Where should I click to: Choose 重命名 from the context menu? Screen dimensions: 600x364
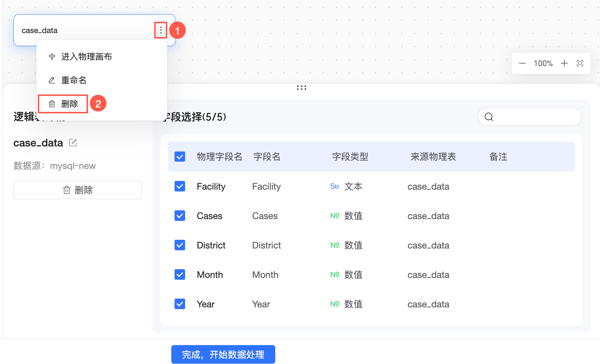pyautogui.click(x=102, y=80)
